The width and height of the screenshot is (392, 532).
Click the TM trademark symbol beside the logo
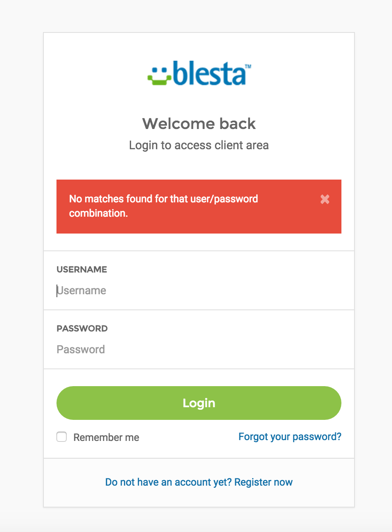(x=248, y=66)
